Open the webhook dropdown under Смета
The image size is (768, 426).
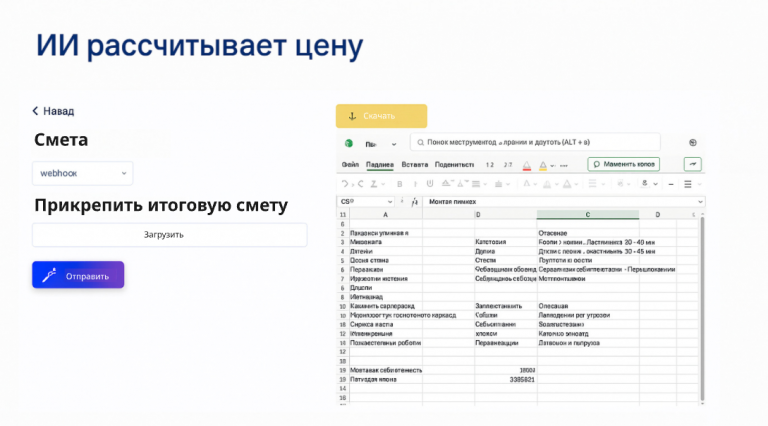coord(82,173)
